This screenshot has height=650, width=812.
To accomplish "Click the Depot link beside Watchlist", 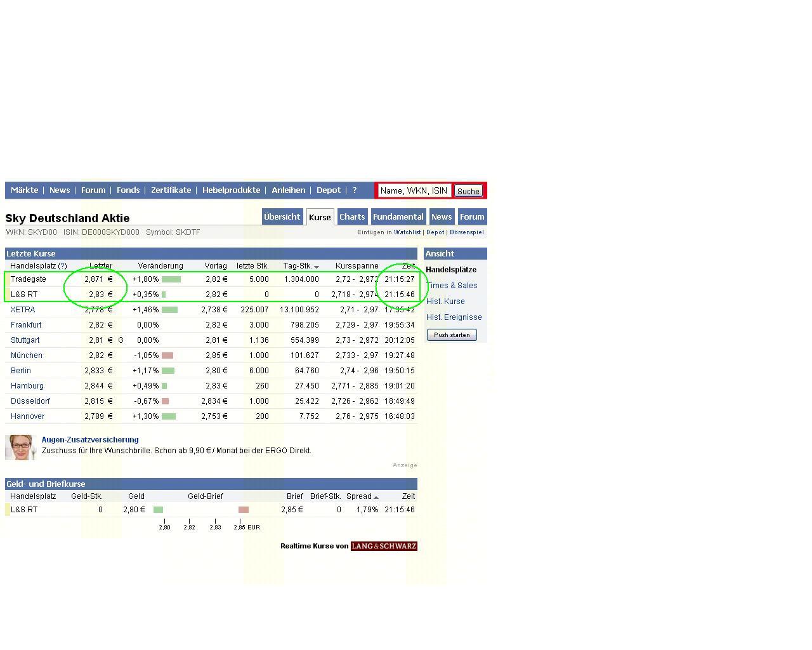I will pyautogui.click(x=435, y=232).
